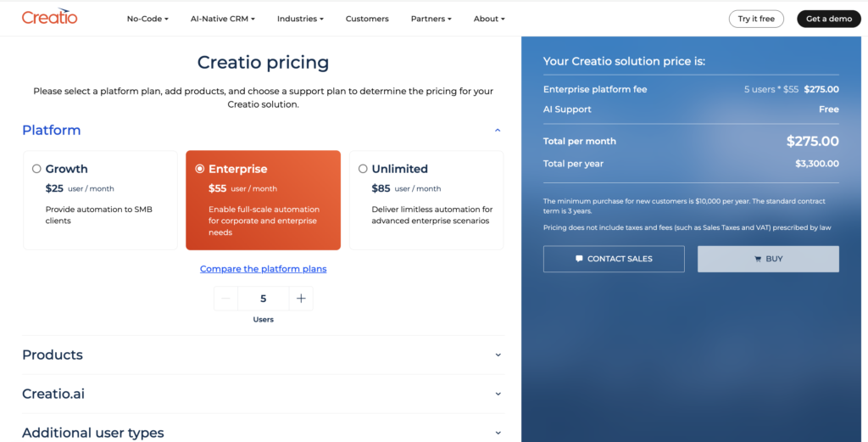
Task: Select the Enterprise plan radio button
Action: pyautogui.click(x=200, y=169)
